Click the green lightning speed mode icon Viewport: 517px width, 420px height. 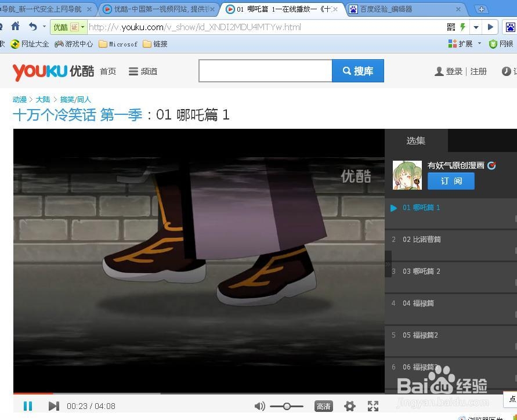[463, 27]
